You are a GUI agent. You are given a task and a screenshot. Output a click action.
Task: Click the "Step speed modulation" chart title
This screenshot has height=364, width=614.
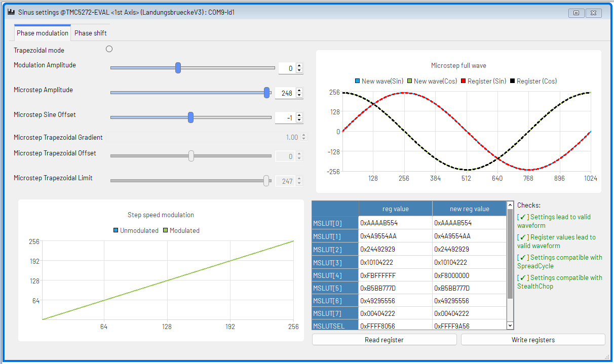click(x=161, y=215)
